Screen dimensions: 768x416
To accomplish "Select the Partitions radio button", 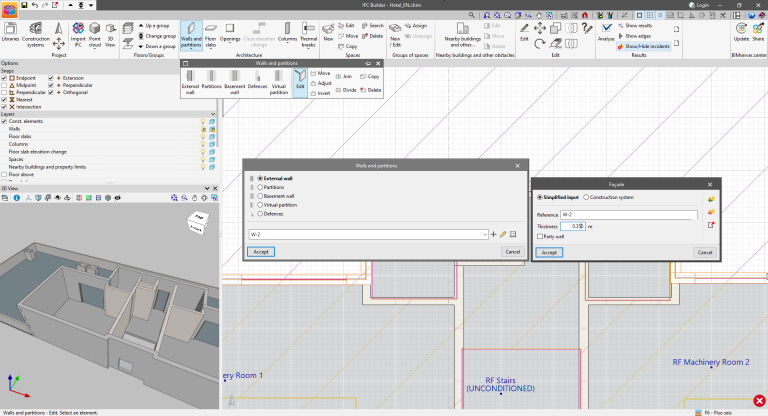I will pos(261,186).
